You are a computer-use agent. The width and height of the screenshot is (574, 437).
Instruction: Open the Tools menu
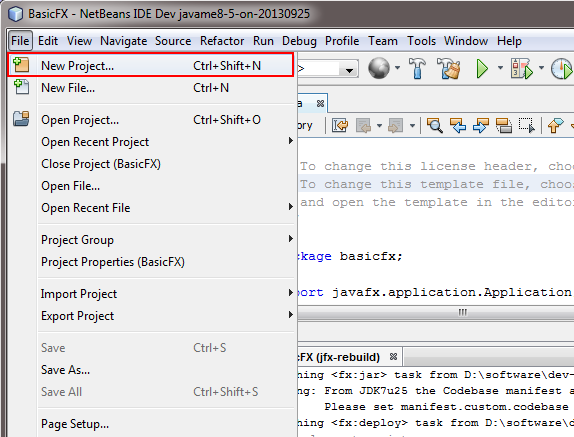tap(421, 41)
